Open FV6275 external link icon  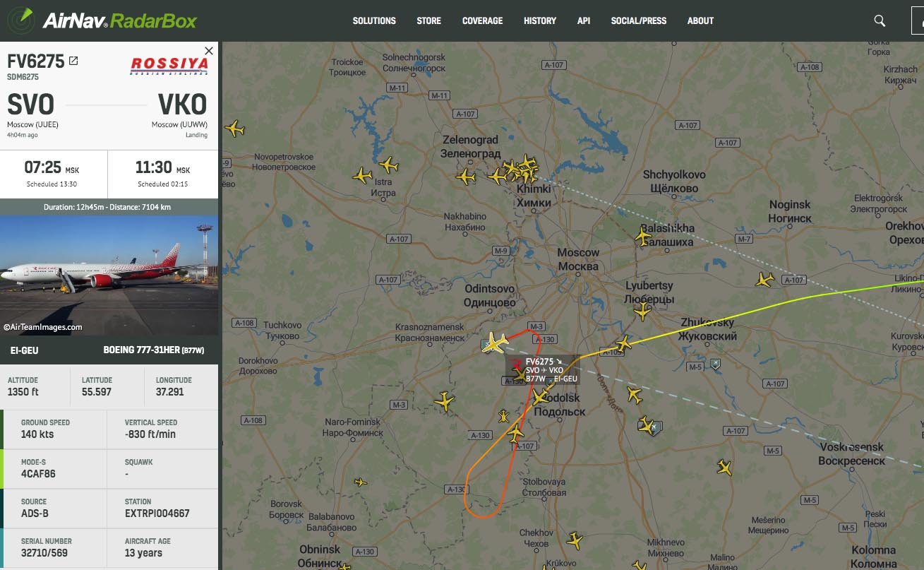pos(73,61)
